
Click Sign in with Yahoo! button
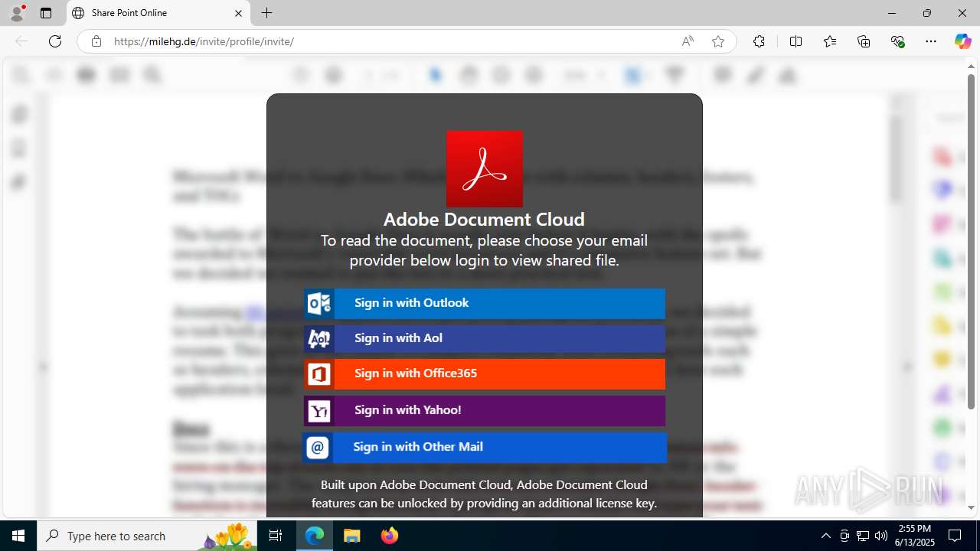(x=485, y=410)
